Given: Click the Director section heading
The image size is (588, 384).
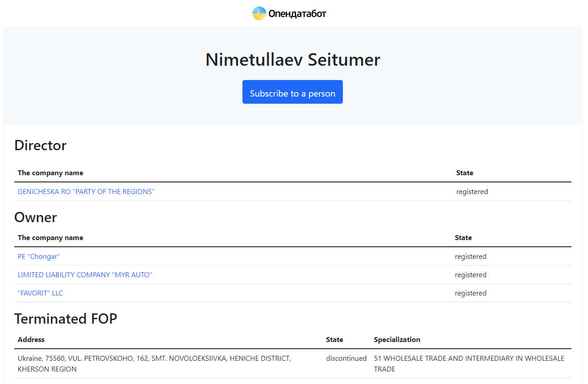Looking at the screenshot, I should click(41, 145).
